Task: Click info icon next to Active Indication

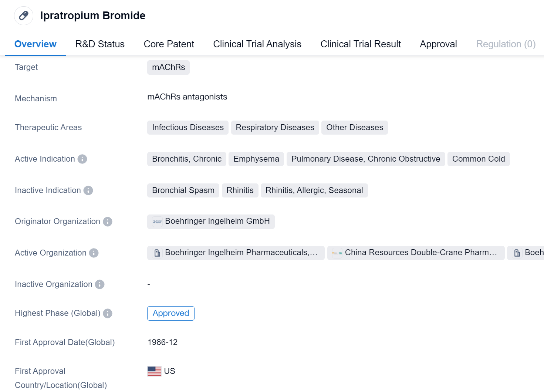Action: (82, 159)
